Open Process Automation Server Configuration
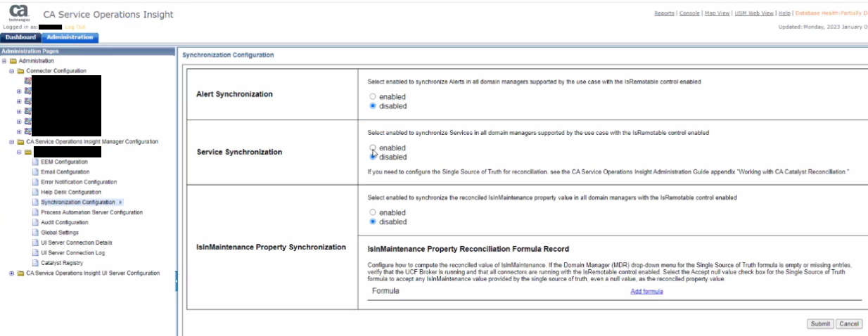 (92, 212)
